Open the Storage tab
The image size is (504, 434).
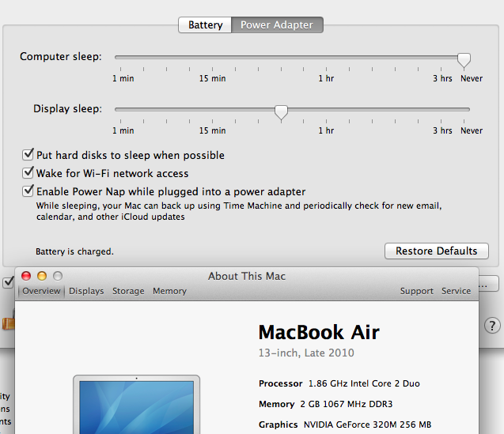(128, 291)
